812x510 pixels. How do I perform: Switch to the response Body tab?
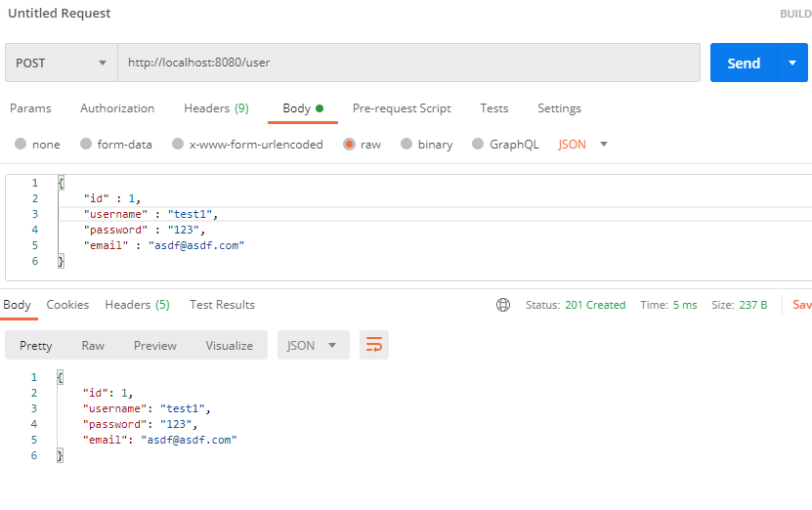tap(17, 305)
